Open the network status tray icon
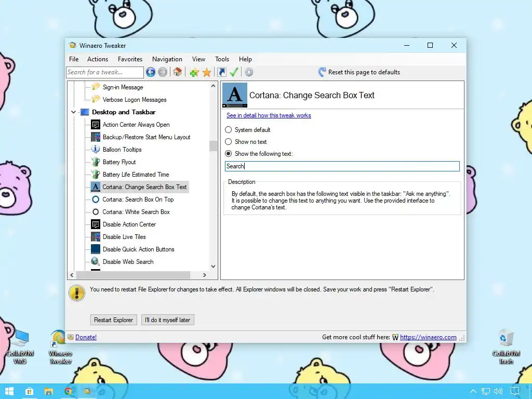 coord(486,391)
